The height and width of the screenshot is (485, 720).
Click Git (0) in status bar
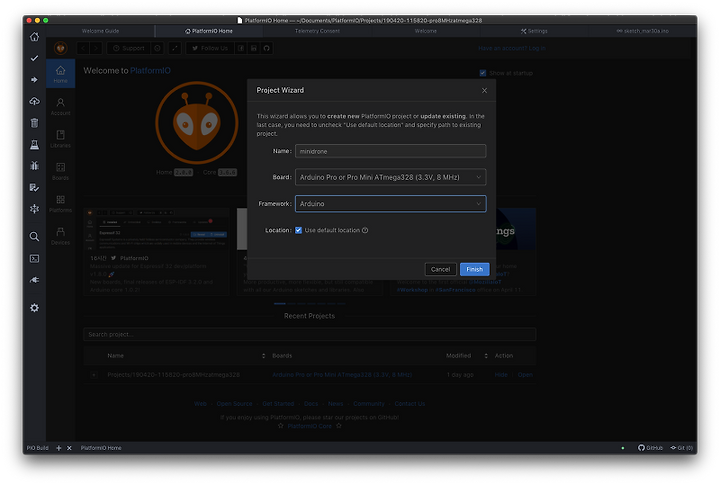click(681, 448)
